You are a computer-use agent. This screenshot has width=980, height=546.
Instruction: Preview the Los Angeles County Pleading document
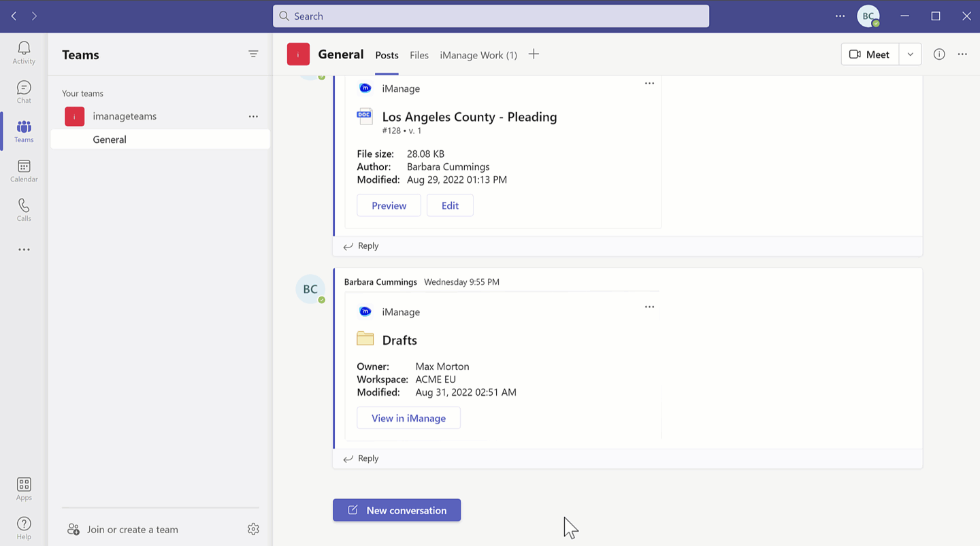(389, 205)
